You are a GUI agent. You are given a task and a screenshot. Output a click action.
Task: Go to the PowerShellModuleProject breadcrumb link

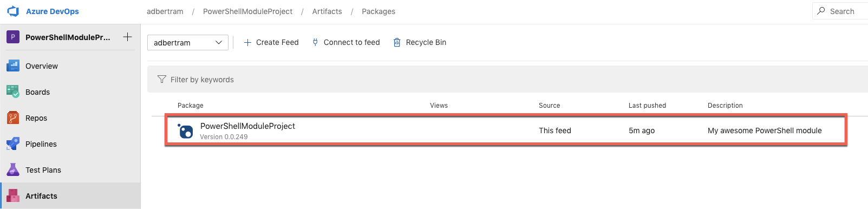(248, 11)
